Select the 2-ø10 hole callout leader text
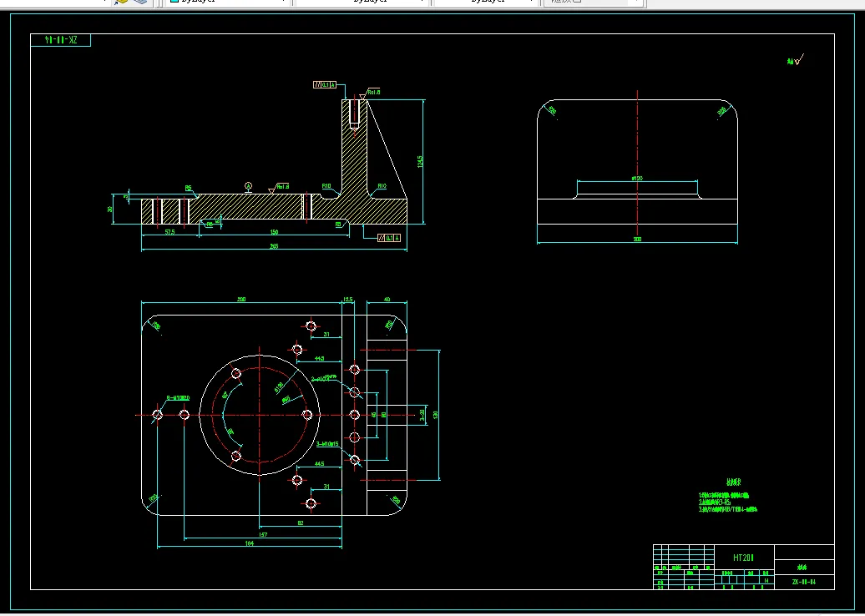This screenshot has width=865, height=616. [323, 378]
